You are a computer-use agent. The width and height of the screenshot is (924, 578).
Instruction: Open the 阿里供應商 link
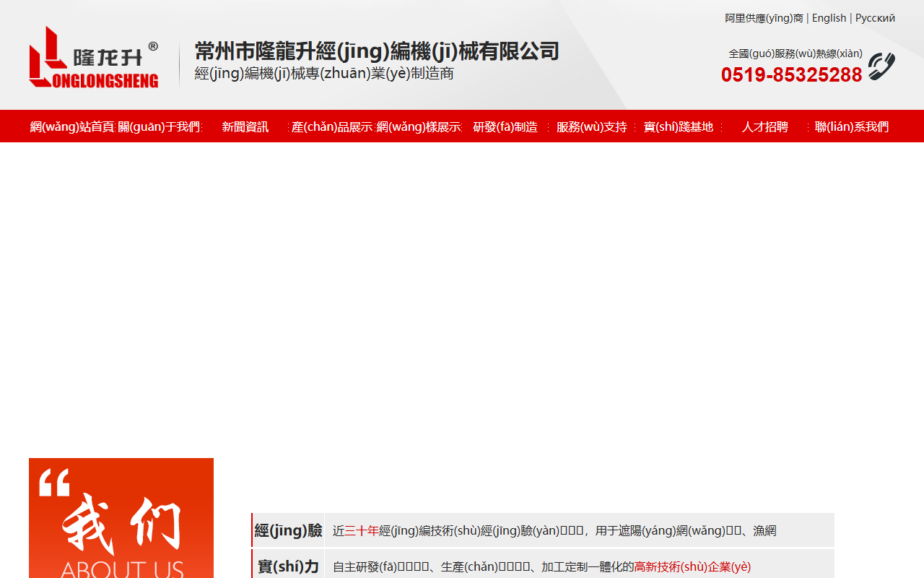[x=764, y=18]
